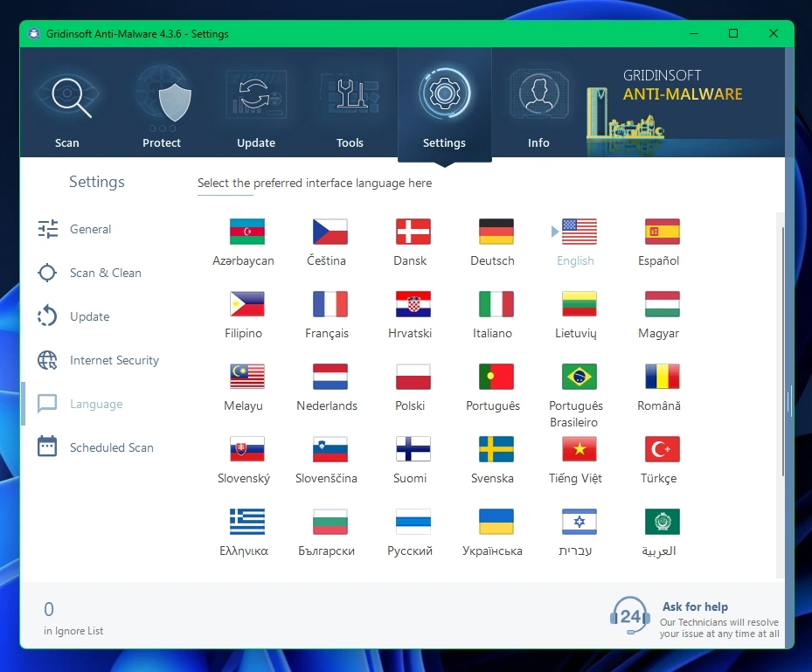This screenshot has height=672, width=812.
Task: Pick the Português Portugal flag
Action: click(496, 377)
